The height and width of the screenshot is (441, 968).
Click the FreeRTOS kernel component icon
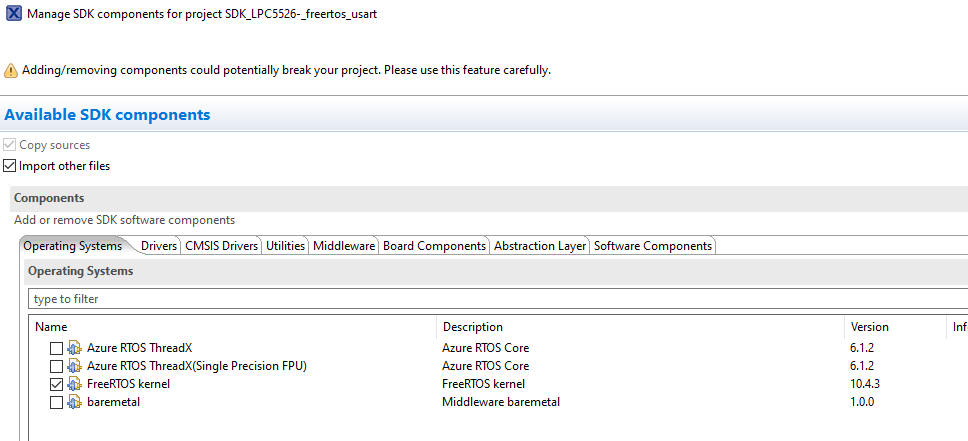tap(74, 384)
